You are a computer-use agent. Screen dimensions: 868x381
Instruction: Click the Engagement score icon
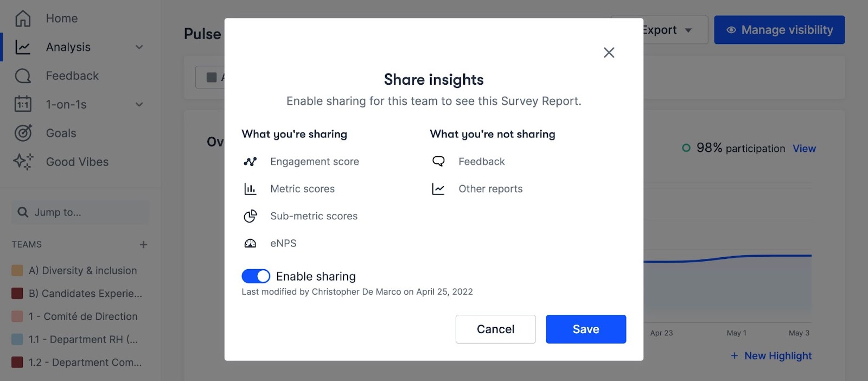tap(250, 161)
